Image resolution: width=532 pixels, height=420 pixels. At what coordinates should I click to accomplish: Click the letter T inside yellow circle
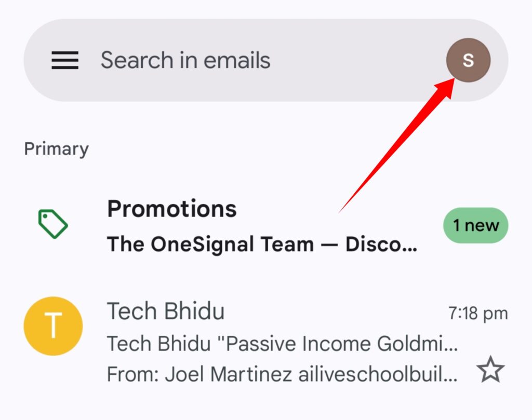pyautogui.click(x=54, y=326)
